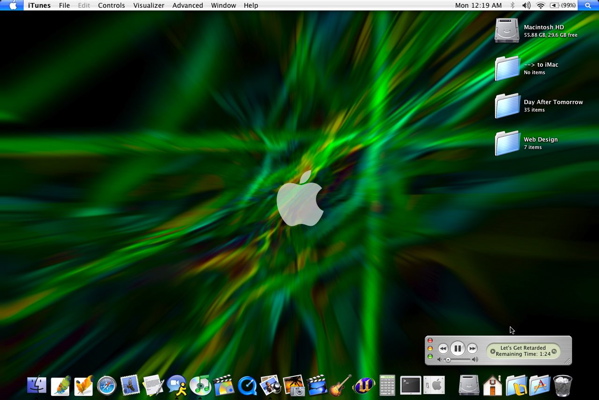Pause playback in iTunes mini player
This screenshot has height=400, width=599.
tap(457, 348)
